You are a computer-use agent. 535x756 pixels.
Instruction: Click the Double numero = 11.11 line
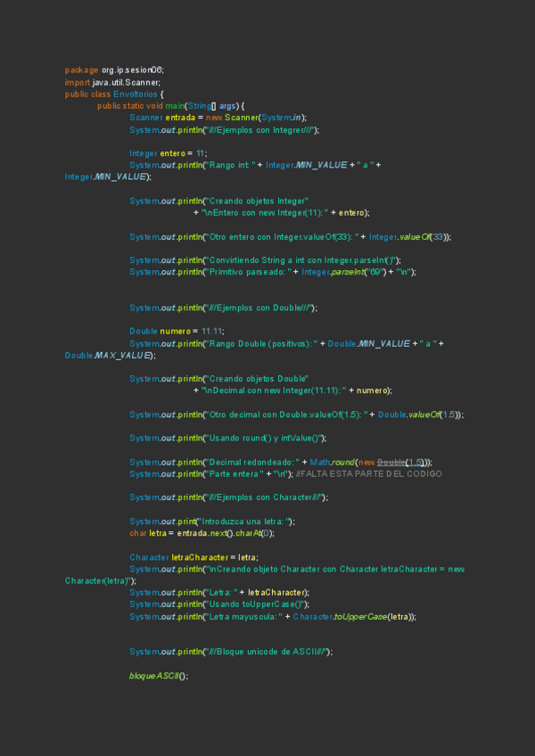pyautogui.click(x=176, y=332)
